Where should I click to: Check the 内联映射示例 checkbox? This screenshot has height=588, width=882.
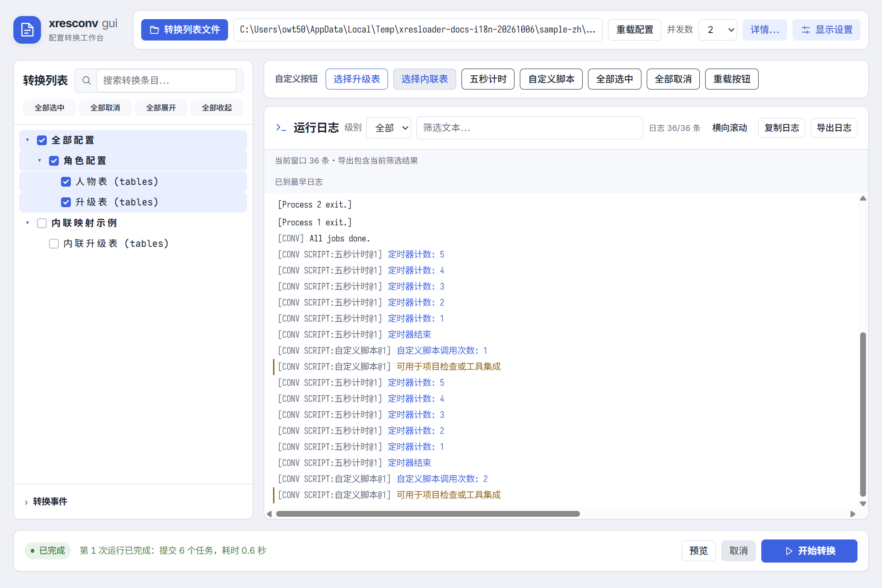tap(42, 223)
